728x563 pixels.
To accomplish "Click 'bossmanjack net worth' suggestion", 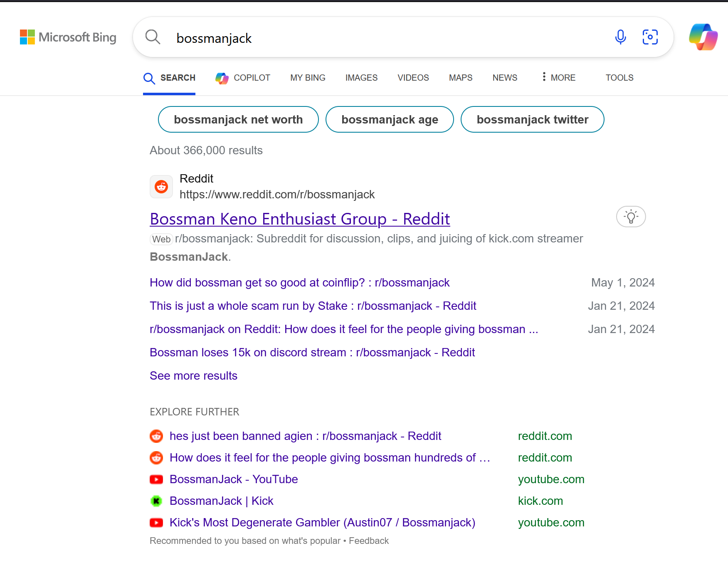I will pyautogui.click(x=238, y=119).
